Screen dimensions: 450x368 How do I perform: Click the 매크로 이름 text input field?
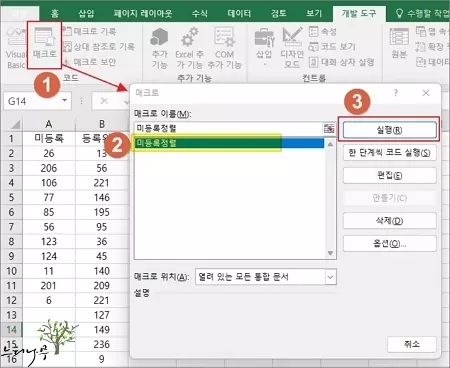pos(228,128)
